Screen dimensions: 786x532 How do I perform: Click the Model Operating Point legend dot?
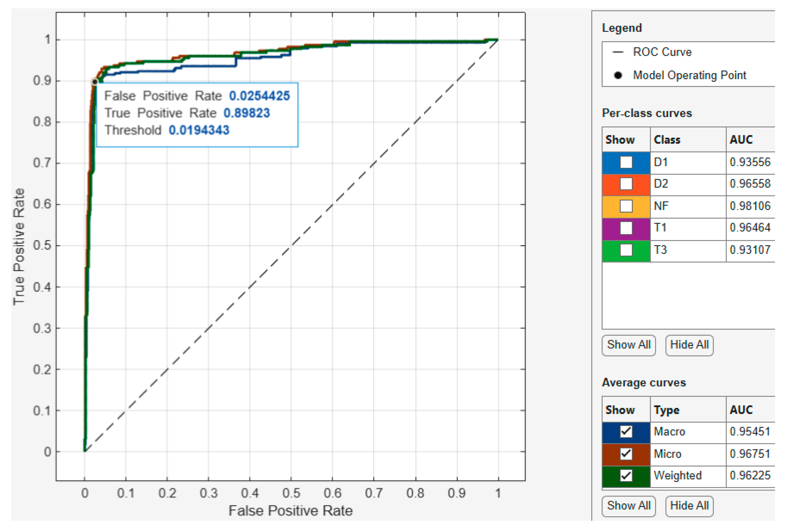point(618,75)
